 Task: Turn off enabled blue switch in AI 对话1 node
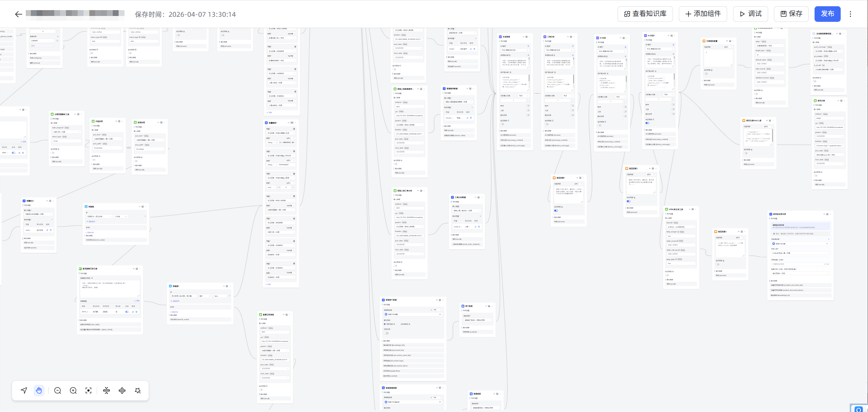pos(647,123)
